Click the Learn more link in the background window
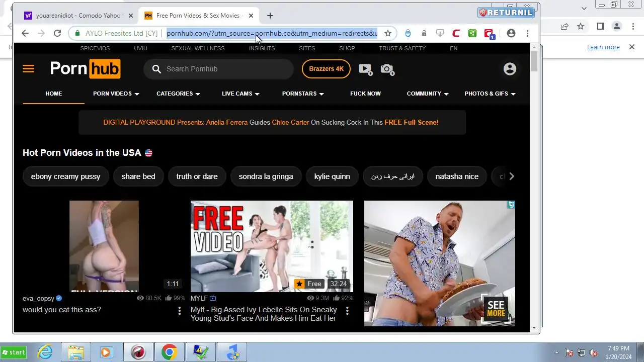Screen dimensions: 644x362 (x=603, y=47)
